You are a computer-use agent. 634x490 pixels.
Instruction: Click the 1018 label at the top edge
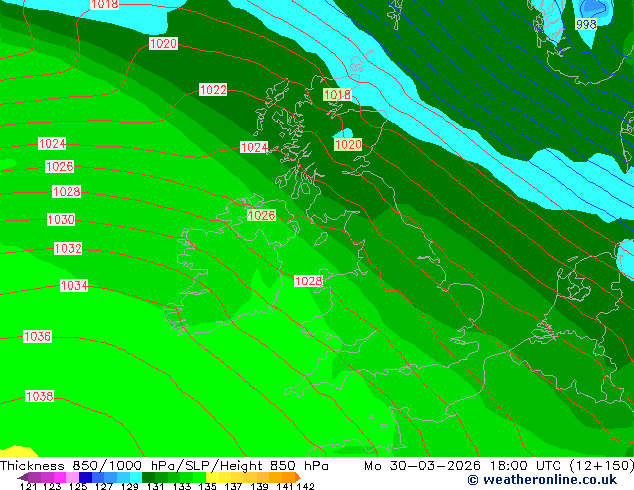[105, 4]
